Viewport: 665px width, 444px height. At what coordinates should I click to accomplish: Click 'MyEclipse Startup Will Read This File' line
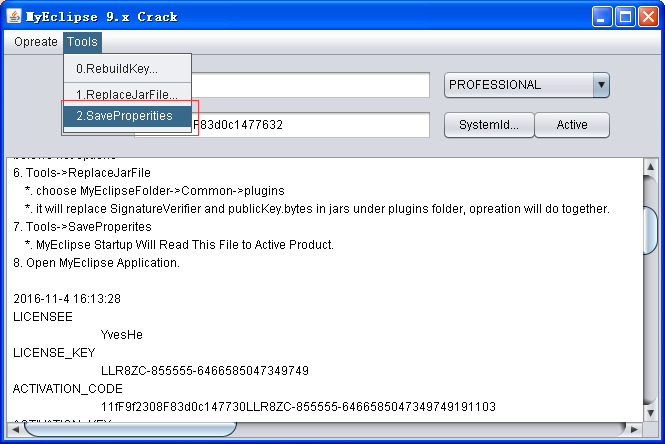click(x=179, y=245)
